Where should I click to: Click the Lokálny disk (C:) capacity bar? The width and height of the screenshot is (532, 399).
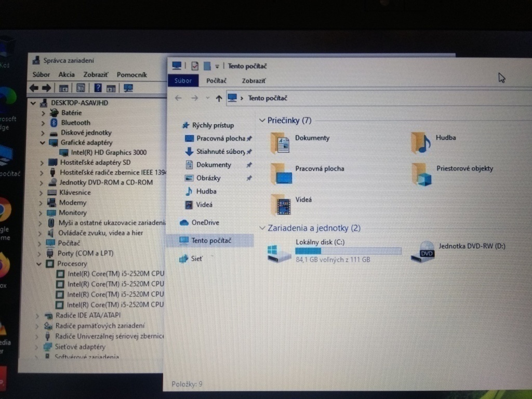tap(348, 250)
